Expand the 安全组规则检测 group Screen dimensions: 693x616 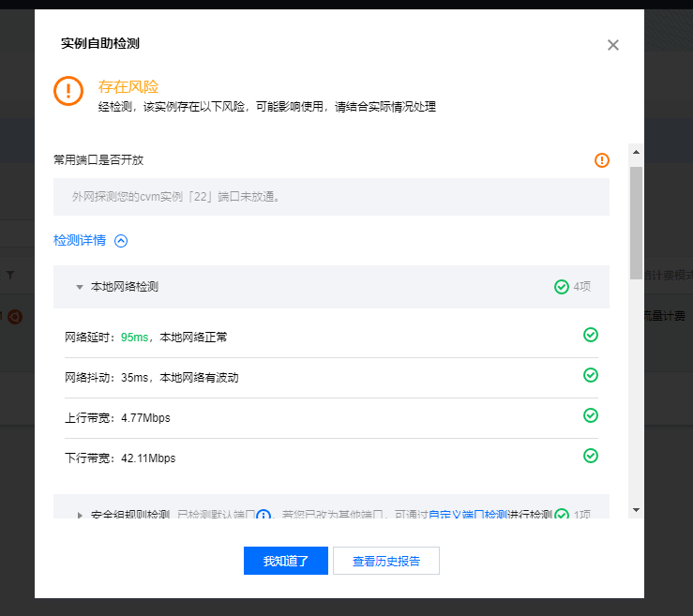80,516
